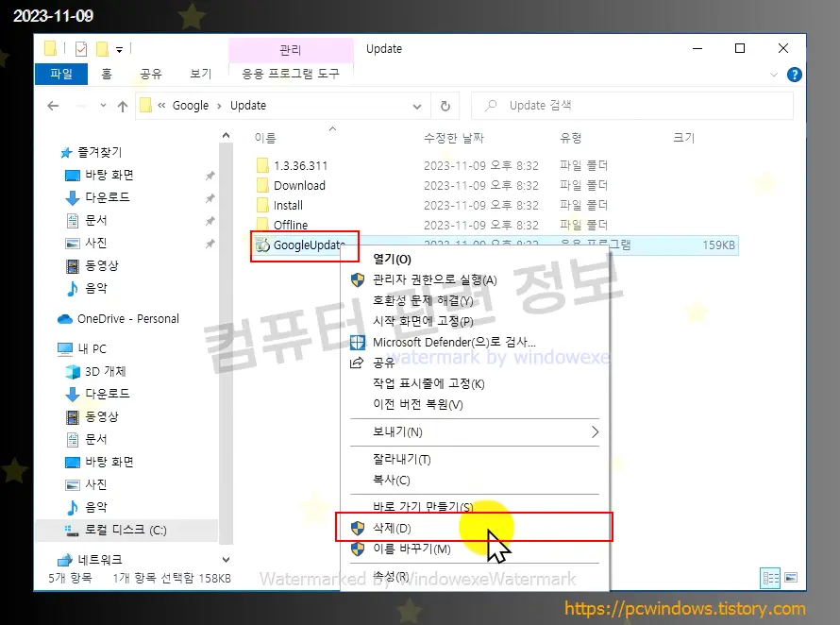Open OneDrive - Personal in navigation pane
The width and height of the screenshot is (840, 625).
[x=127, y=319]
